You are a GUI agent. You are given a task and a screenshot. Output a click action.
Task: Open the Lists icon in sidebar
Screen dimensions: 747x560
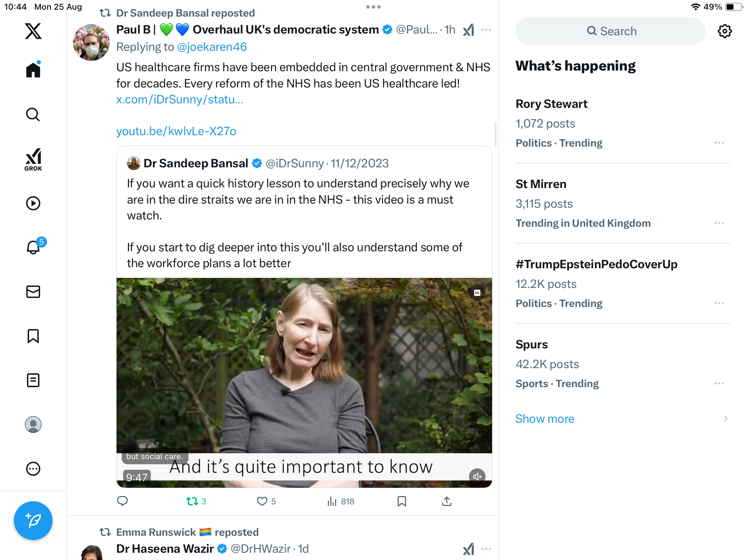tap(33, 380)
